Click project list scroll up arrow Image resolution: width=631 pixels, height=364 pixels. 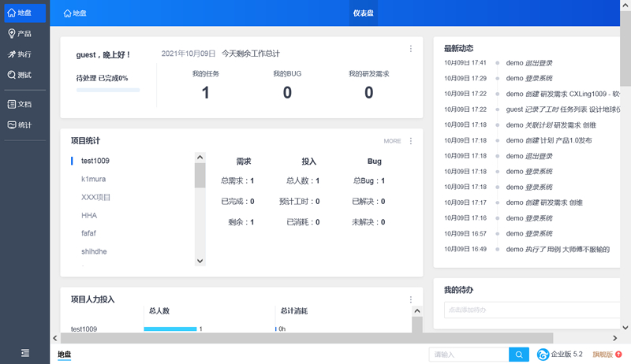[x=200, y=158]
